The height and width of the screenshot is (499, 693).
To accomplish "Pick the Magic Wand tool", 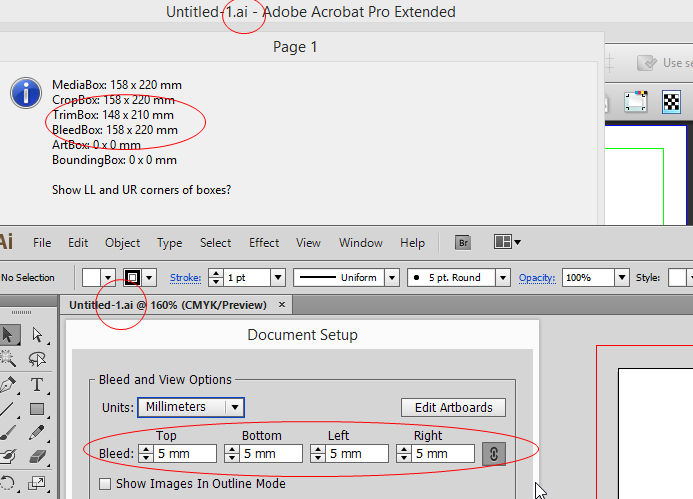I will (8, 358).
